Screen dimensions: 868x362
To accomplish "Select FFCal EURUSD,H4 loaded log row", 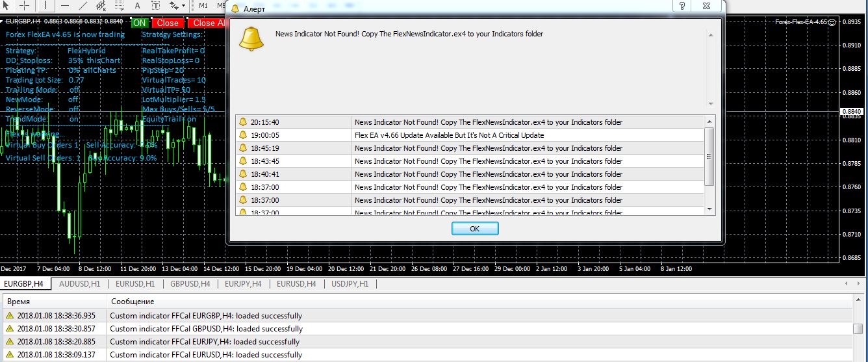I will tap(426, 355).
